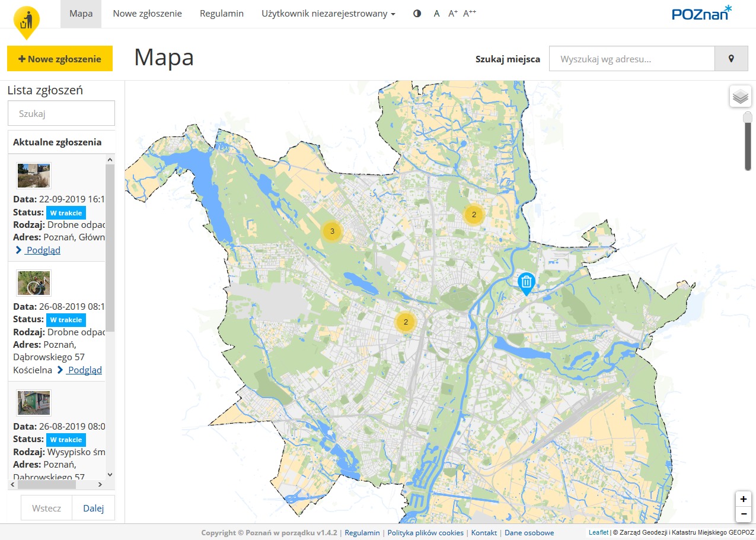756x540 pixels.
Task: Go to next page with Dalej
Action: coord(93,508)
